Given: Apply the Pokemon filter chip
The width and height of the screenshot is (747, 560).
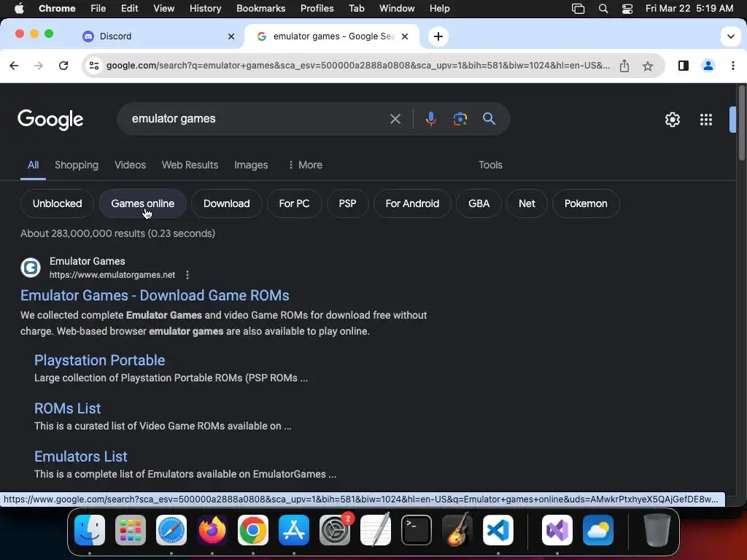Looking at the screenshot, I should tap(586, 204).
